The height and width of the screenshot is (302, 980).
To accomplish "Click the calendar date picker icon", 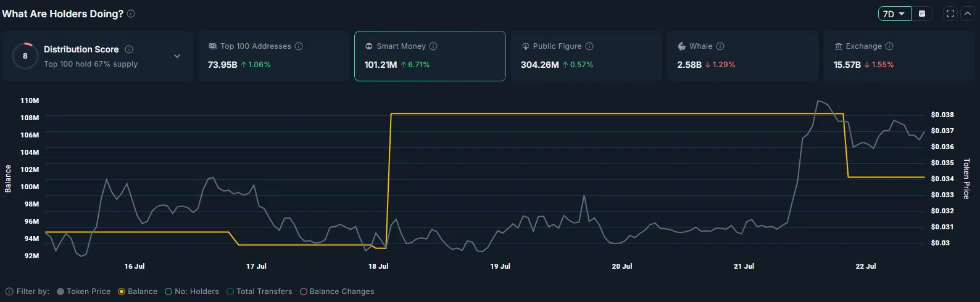I will [x=922, y=14].
